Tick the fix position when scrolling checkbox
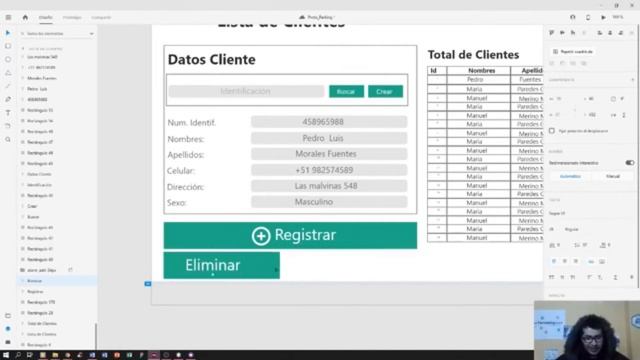640x360 pixels. (x=552, y=131)
